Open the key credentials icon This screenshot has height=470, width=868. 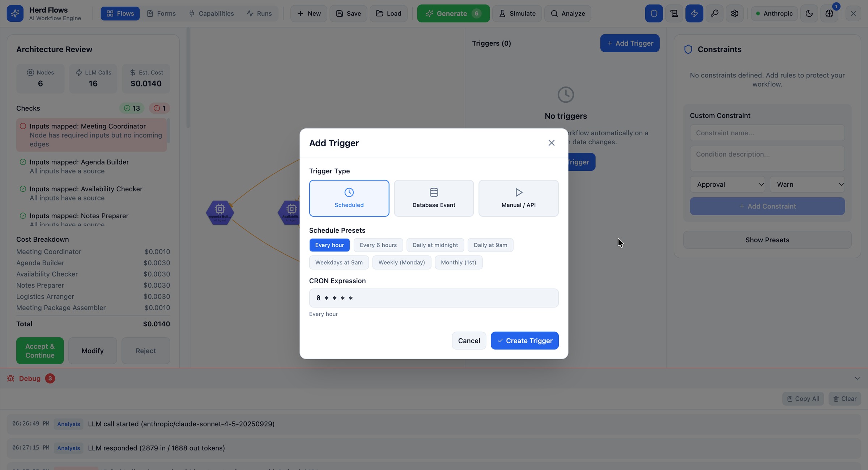tap(714, 13)
